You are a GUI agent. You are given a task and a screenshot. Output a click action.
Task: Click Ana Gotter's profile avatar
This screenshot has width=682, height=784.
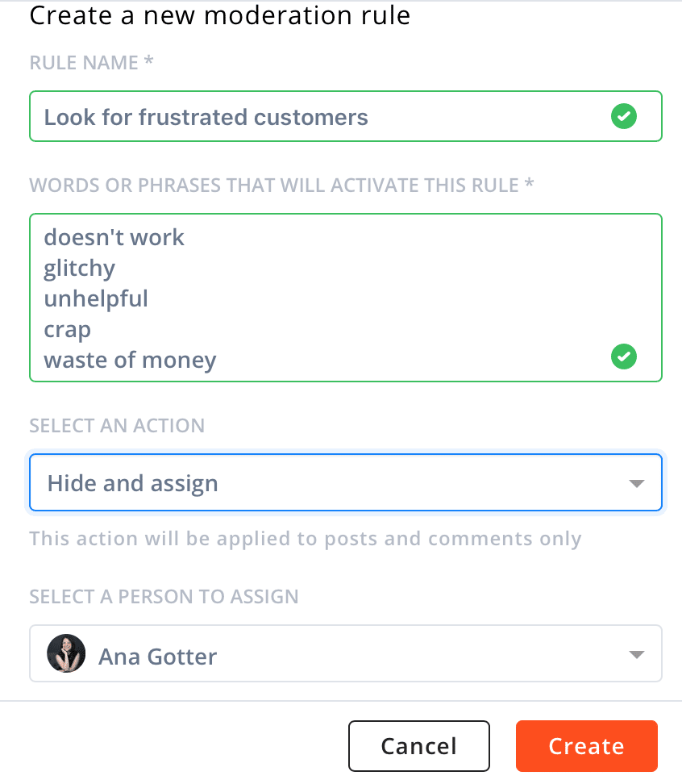point(66,654)
